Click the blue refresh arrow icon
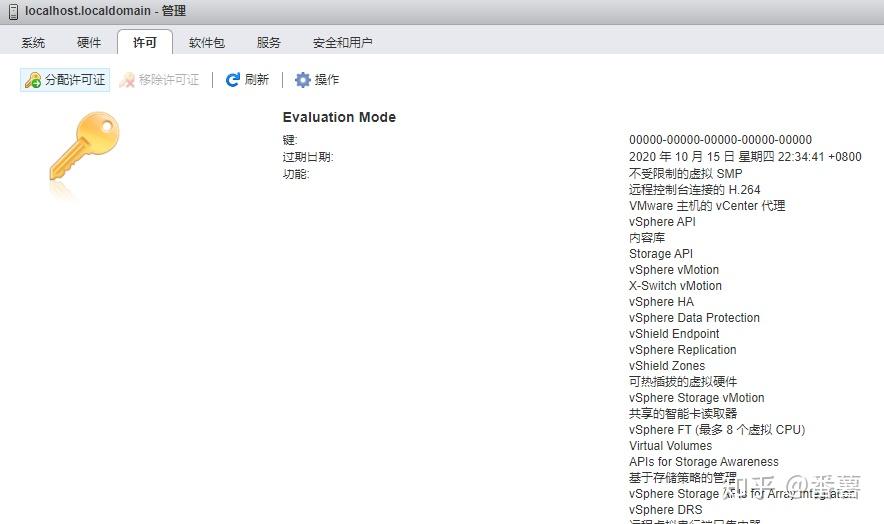 [232, 80]
